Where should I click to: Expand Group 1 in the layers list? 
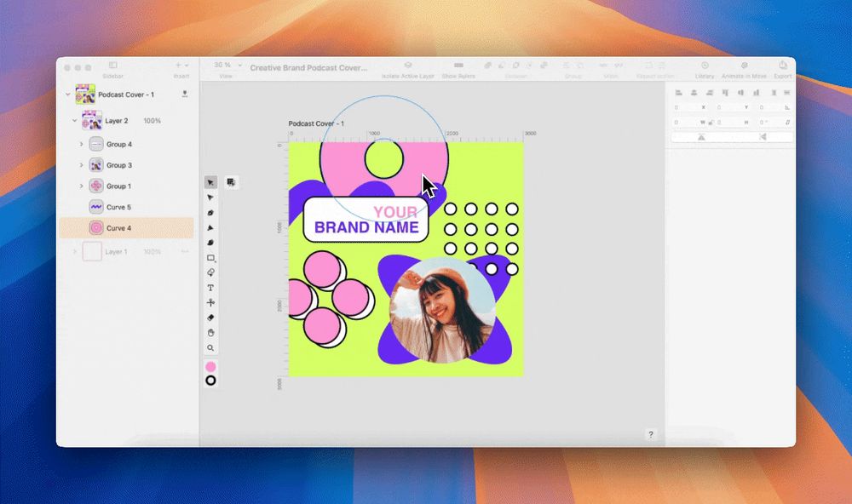[82, 186]
